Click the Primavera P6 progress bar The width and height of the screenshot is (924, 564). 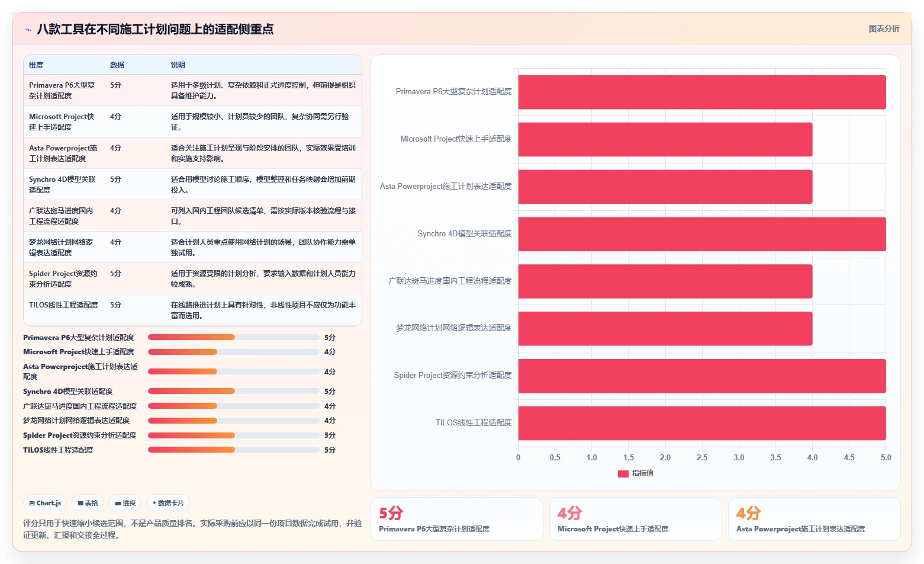click(234, 337)
